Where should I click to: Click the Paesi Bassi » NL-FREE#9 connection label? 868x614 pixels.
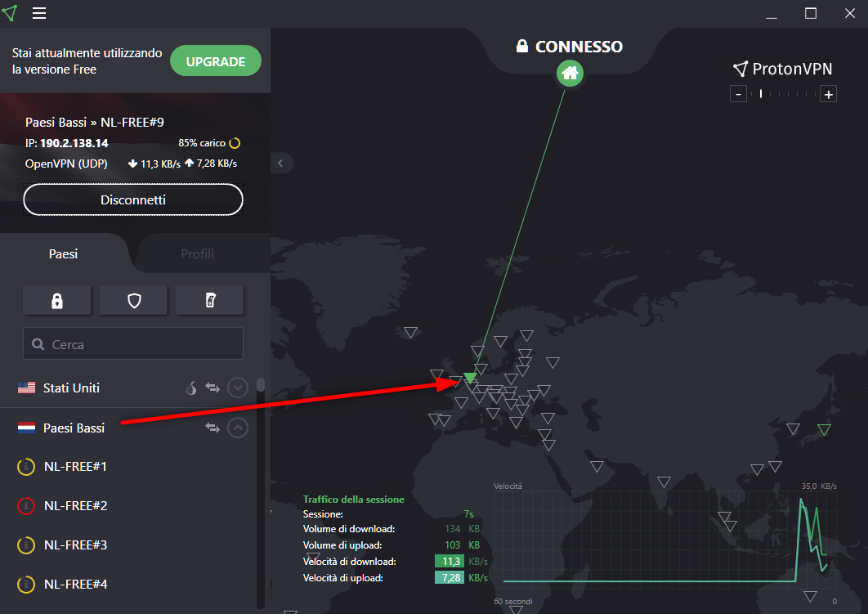pos(95,123)
